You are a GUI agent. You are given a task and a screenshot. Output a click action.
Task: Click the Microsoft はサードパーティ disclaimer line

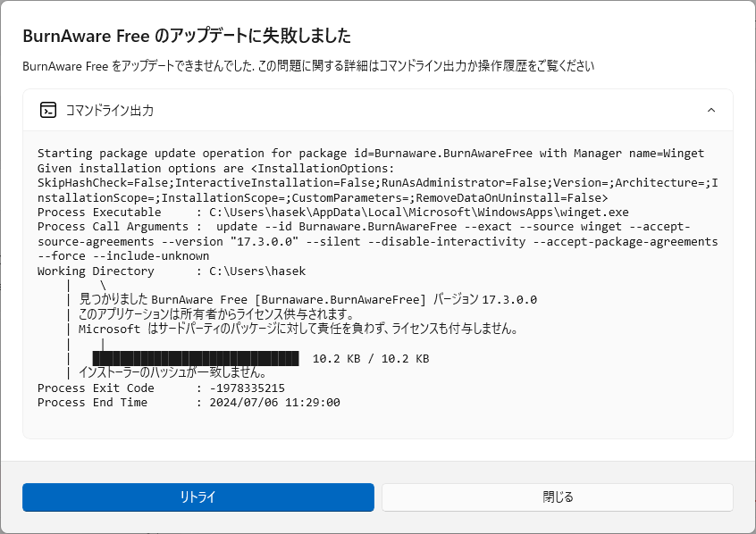click(x=298, y=329)
